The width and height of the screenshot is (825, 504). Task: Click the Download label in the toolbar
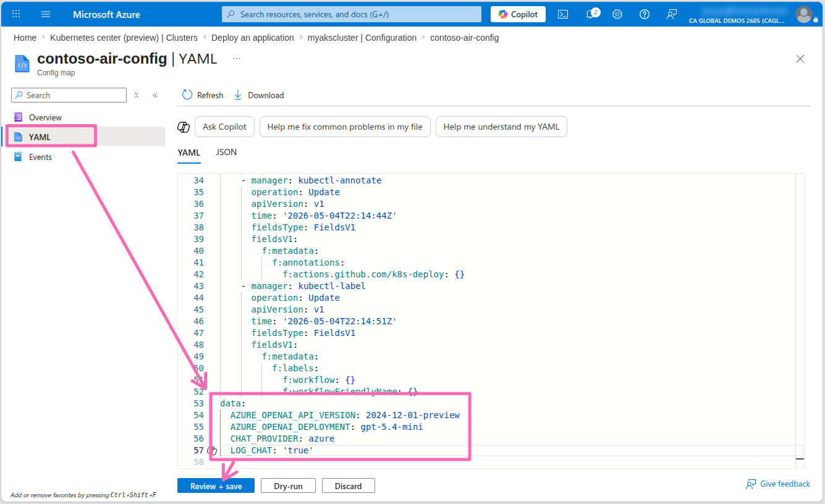coord(266,95)
